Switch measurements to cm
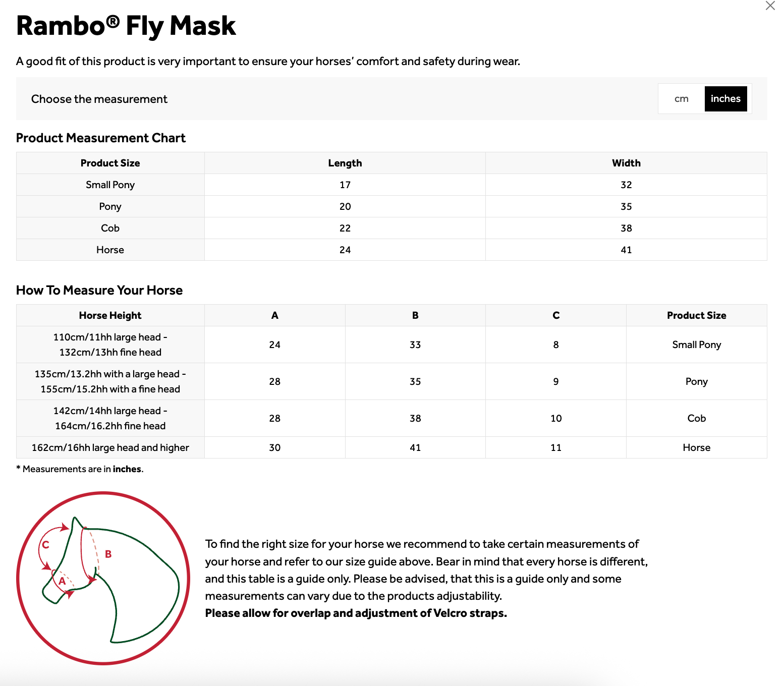Viewport: 784px width, 686px height. tap(681, 99)
